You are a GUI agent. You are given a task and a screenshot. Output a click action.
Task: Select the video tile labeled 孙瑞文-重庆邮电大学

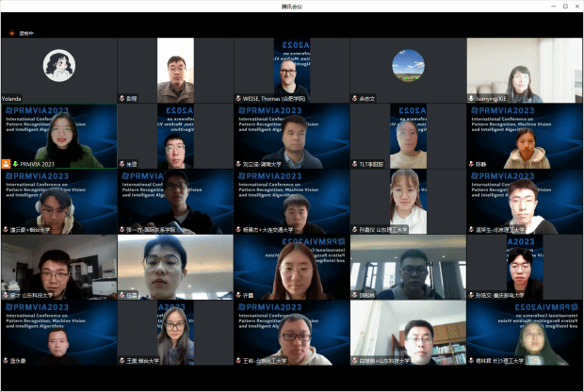(525, 266)
